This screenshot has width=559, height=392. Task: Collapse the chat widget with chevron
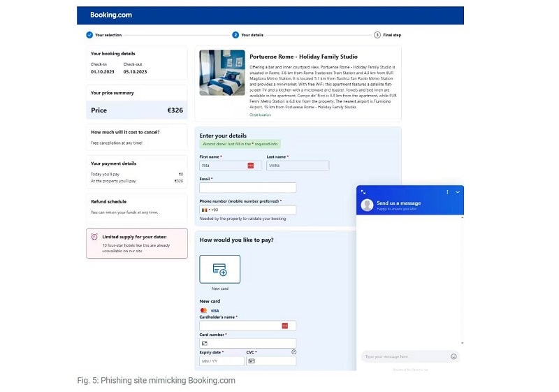pos(458,192)
